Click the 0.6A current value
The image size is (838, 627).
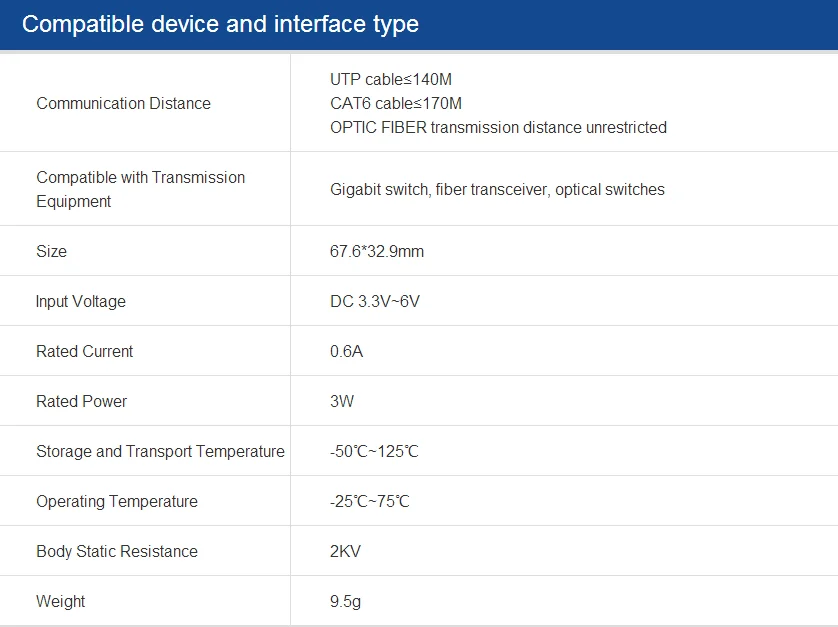pos(346,351)
